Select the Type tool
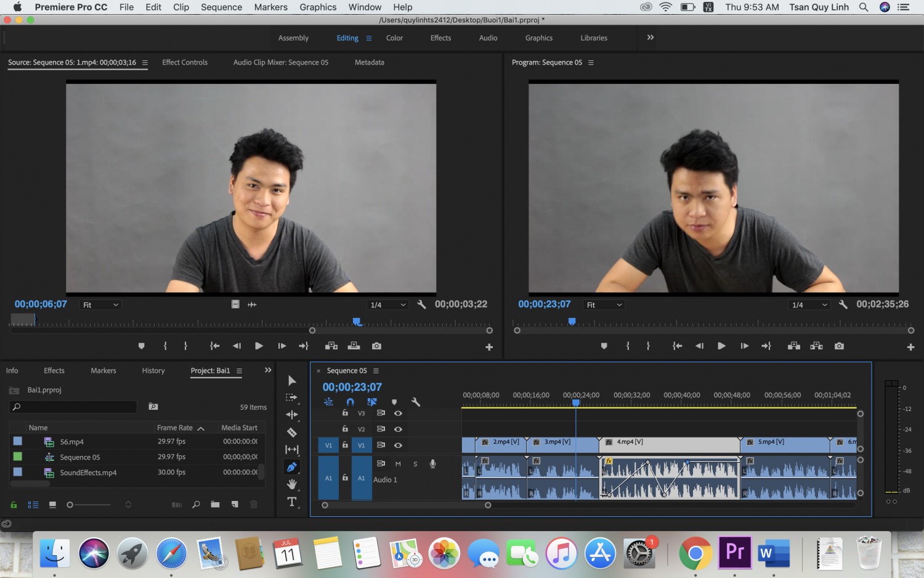 click(292, 502)
